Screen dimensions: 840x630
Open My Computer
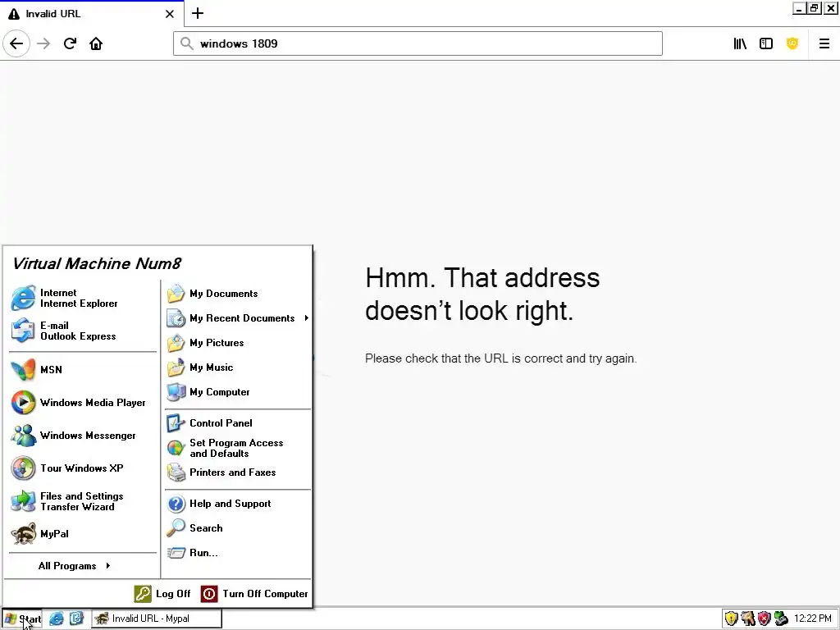tap(238, 392)
